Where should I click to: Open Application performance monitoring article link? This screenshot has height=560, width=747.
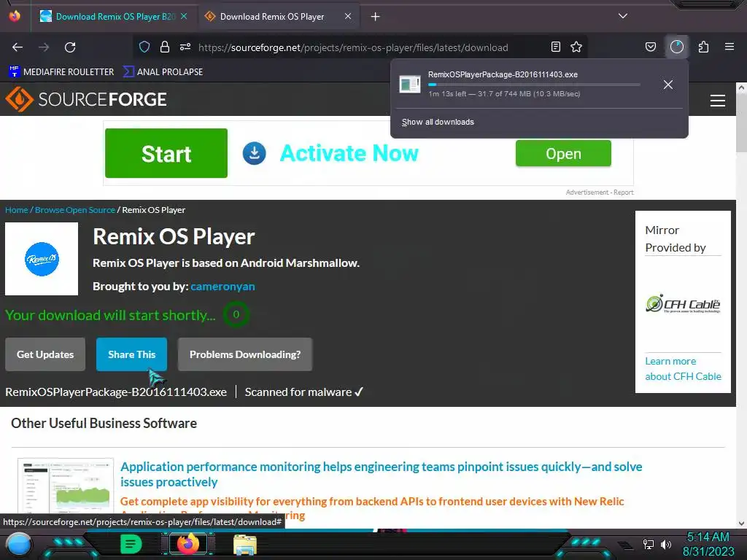[381, 474]
